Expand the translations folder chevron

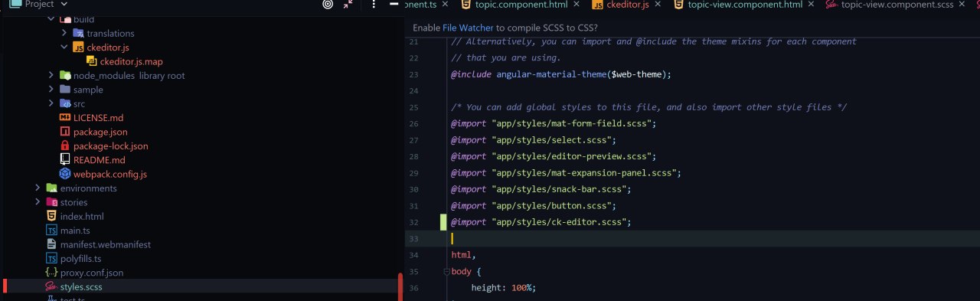point(64,33)
